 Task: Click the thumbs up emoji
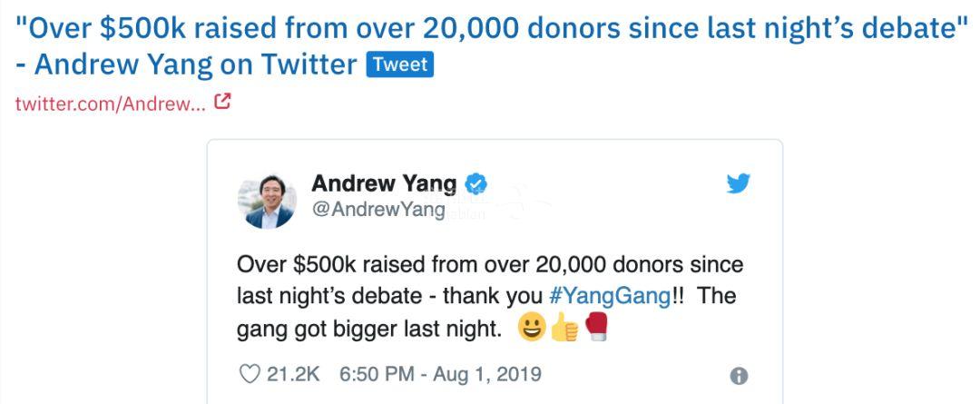[x=563, y=328]
